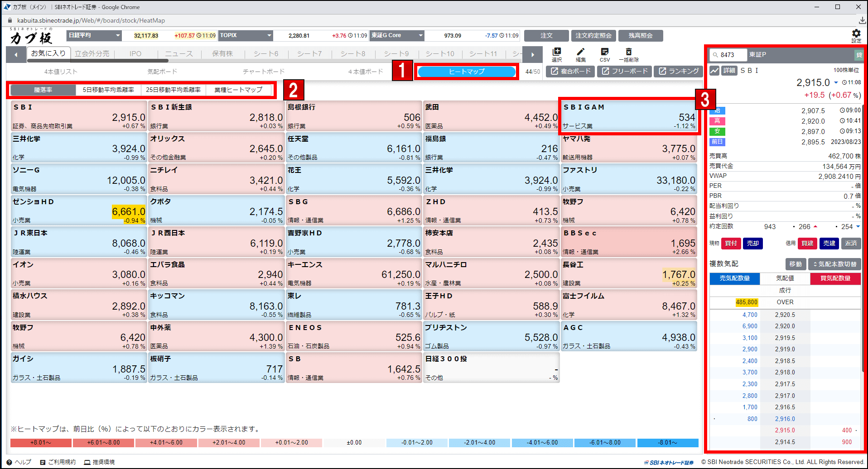Click the 編集 pencil edit icon

[x=580, y=52]
